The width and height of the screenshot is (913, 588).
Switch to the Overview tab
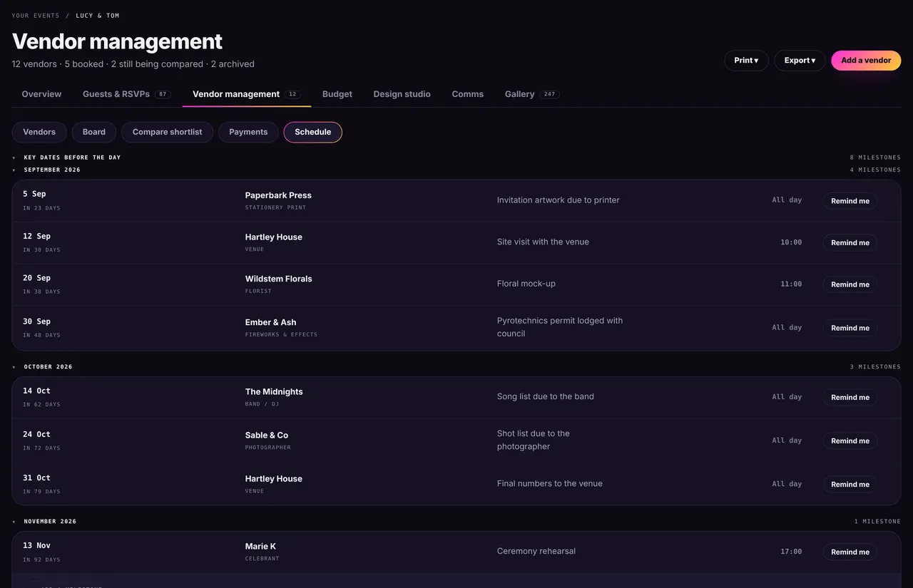pyautogui.click(x=41, y=94)
